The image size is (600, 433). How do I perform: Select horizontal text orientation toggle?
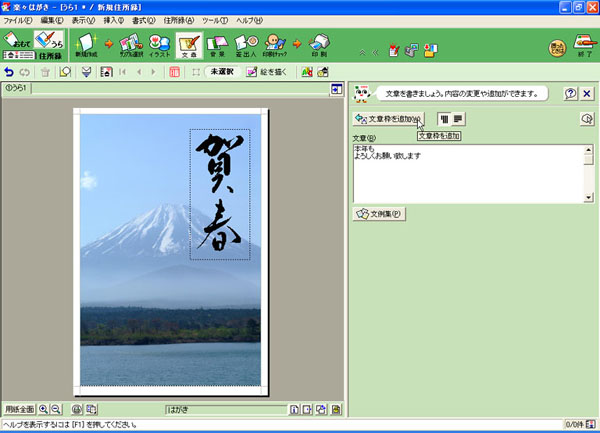point(458,119)
